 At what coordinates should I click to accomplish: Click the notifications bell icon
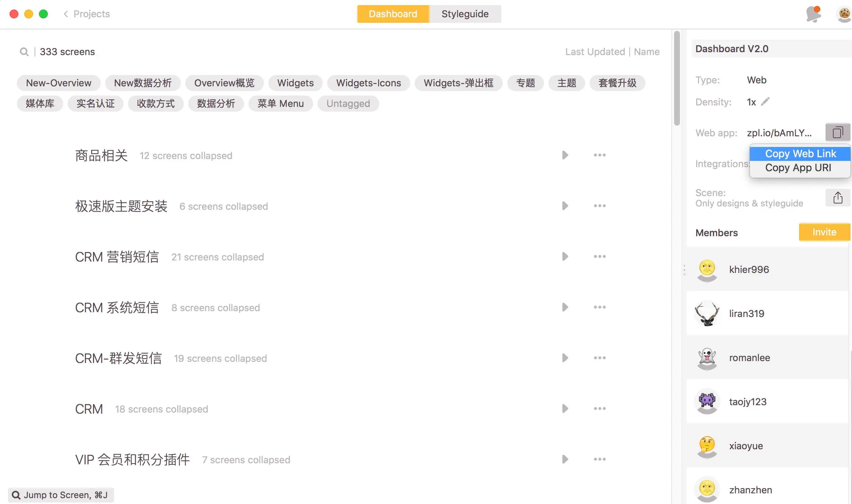(x=813, y=14)
